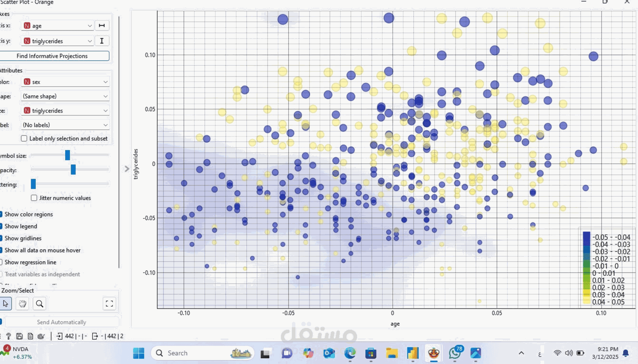Open notifications bell icon
Screen dimensions: 638x364
coord(626,353)
